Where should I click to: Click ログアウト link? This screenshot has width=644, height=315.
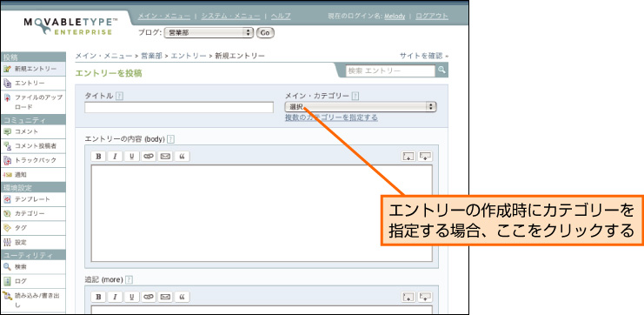(432, 16)
